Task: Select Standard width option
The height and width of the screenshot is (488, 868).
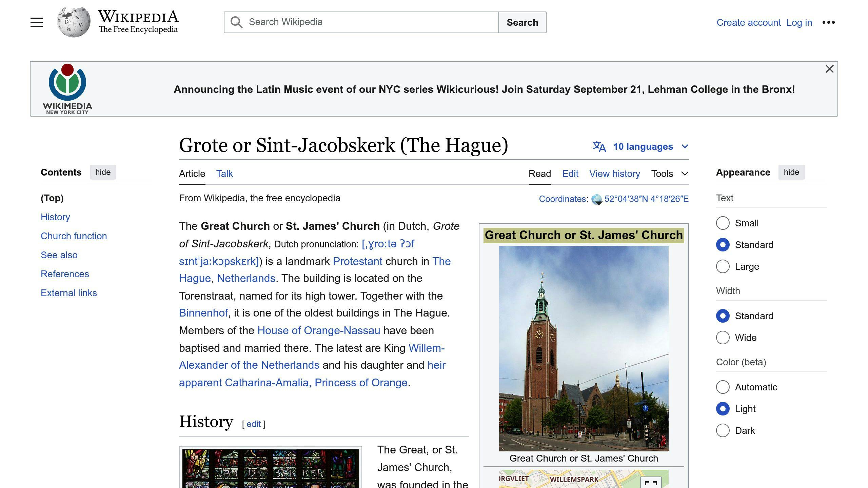Action: click(x=723, y=316)
